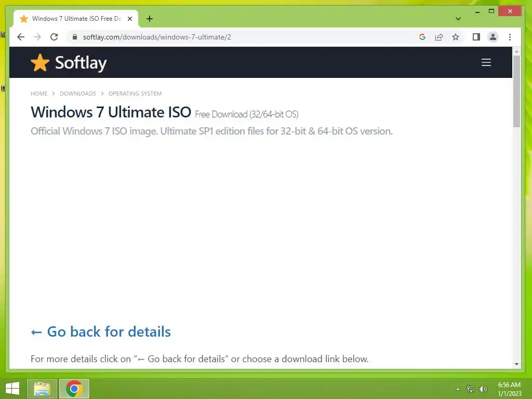
Task: Click the Softlay star logo
Action: [40, 63]
